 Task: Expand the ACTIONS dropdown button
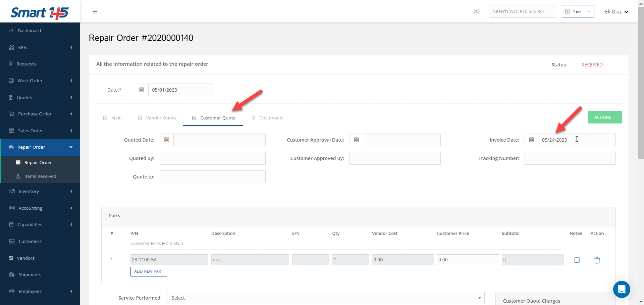point(604,117)
